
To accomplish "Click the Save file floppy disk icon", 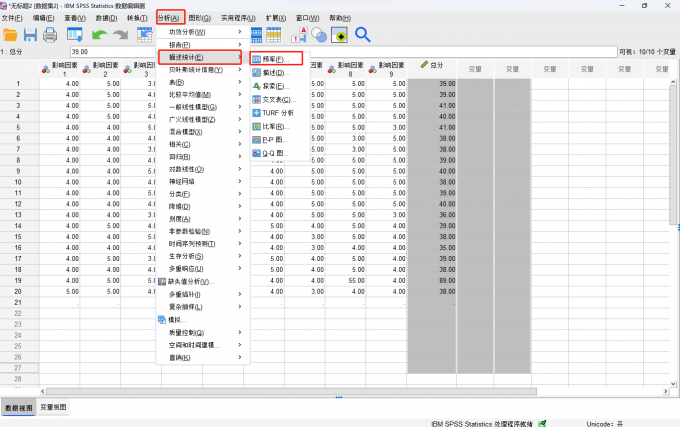I will pyautogui.click(x=30, y=35).
